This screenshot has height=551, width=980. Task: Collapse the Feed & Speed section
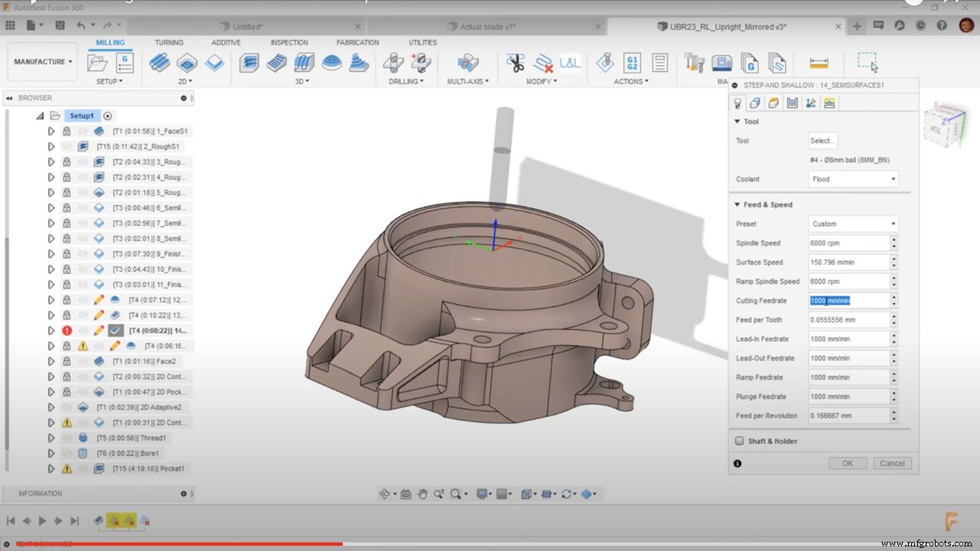tap(737, 204)
